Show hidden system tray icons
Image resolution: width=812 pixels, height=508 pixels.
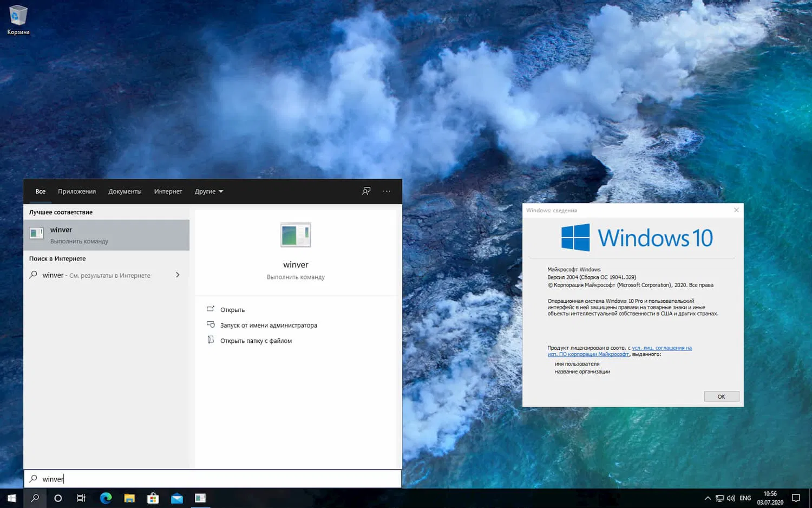click(x=708, y=498)
